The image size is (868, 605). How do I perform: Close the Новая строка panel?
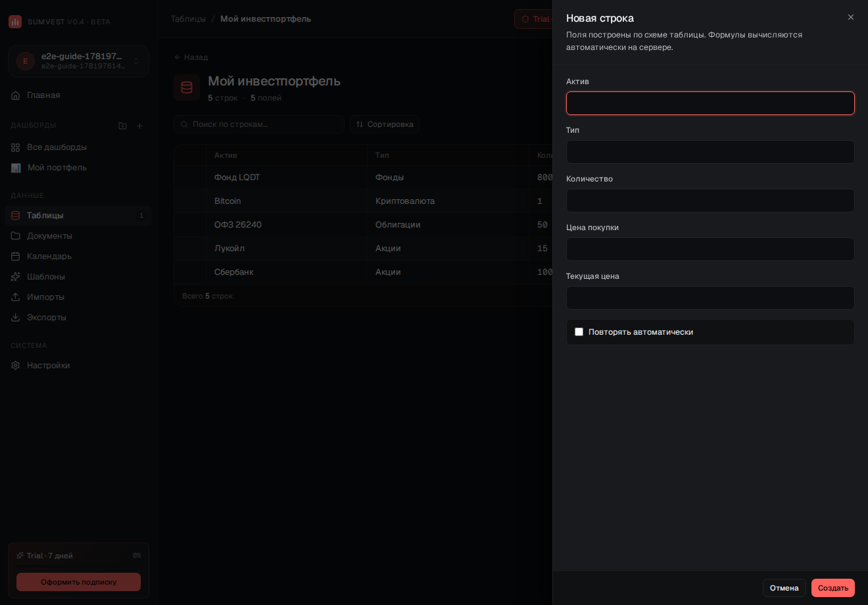tap(851, 17)
